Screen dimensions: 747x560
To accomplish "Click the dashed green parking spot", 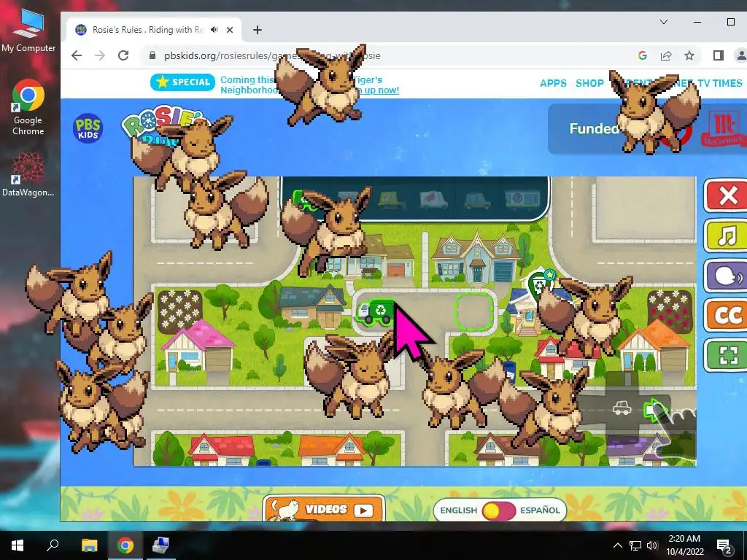I will pos(473,312).
